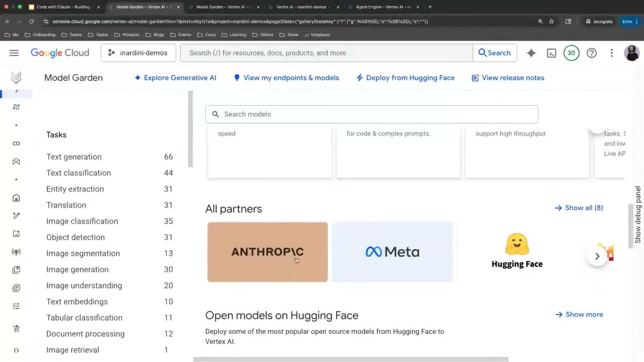Screen dimensions: 644x362
Task: Open the Colab 'co' icon in sidebar
Action: click(x=16, y=143)
